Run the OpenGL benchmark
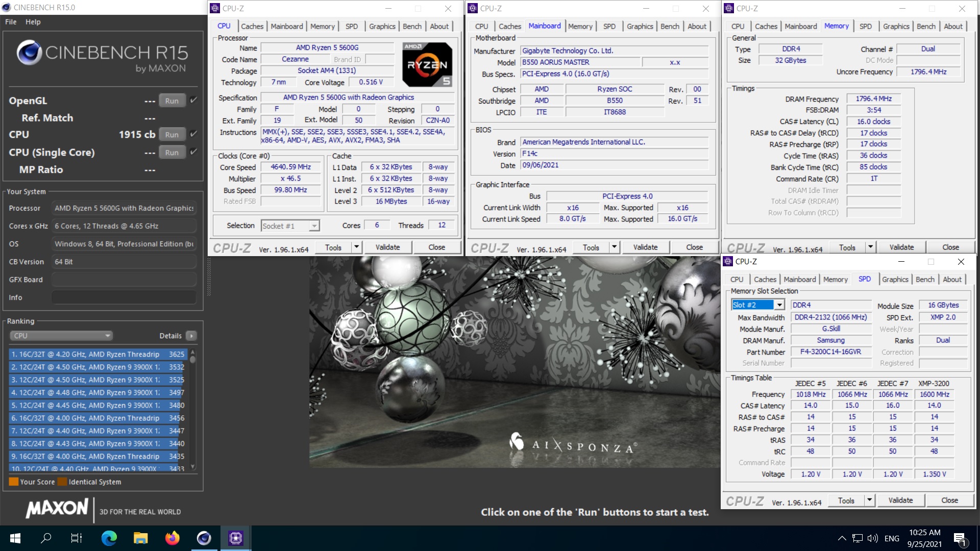 [x=172, y=101]
